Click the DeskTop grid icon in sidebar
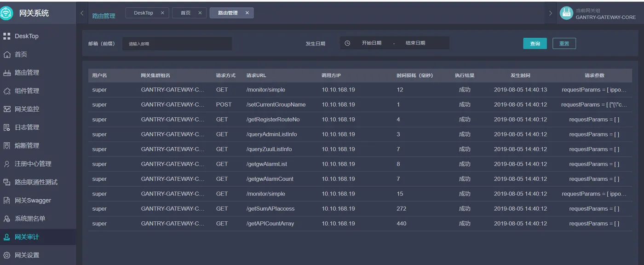The width and height of the screenshot is (644, 265). point(7,36)
